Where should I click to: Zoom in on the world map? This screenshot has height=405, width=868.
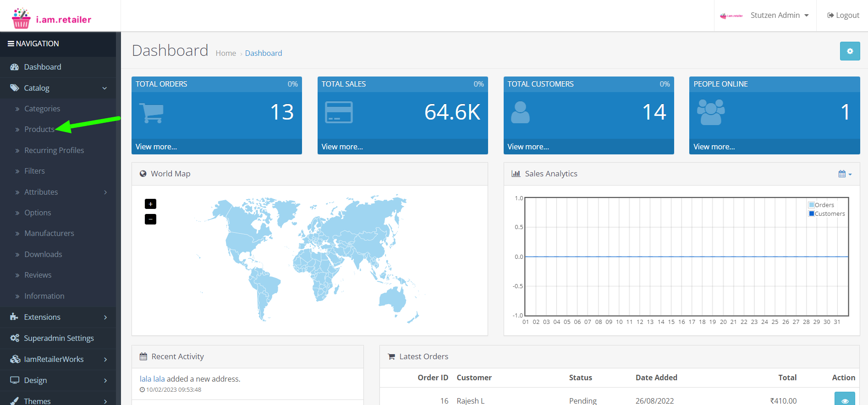tap(150, 204)
